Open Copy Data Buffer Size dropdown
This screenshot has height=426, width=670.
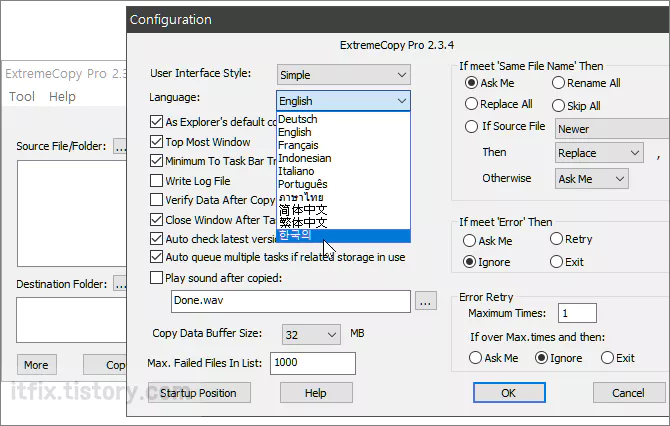311,335
